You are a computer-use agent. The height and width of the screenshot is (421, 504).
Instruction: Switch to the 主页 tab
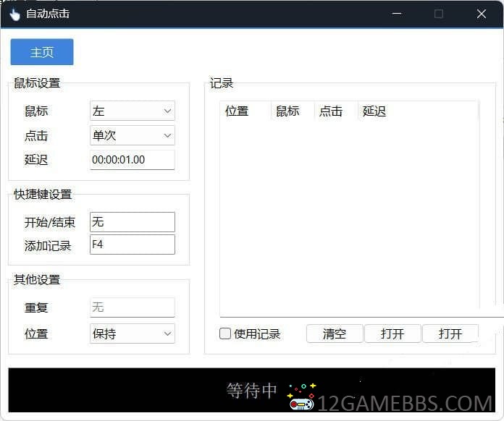click(42, 52)
